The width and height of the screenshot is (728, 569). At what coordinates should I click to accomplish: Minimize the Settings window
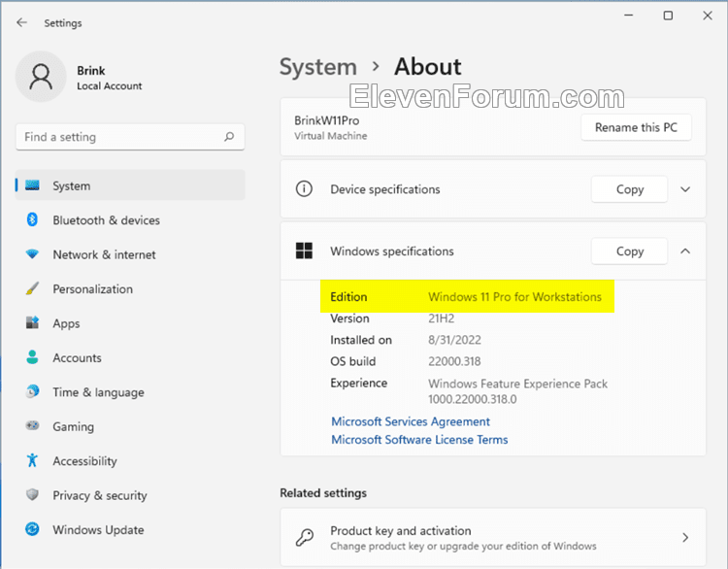(x=629, y=16)
